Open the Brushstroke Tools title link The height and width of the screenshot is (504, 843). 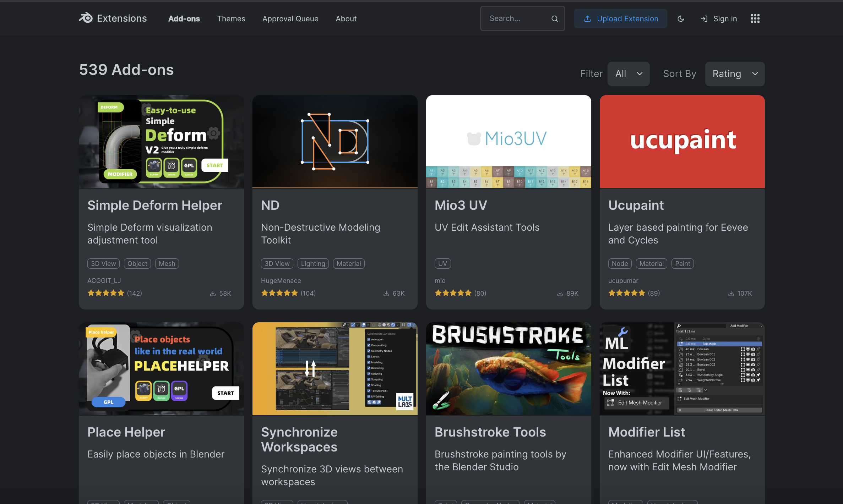[490, 432]
